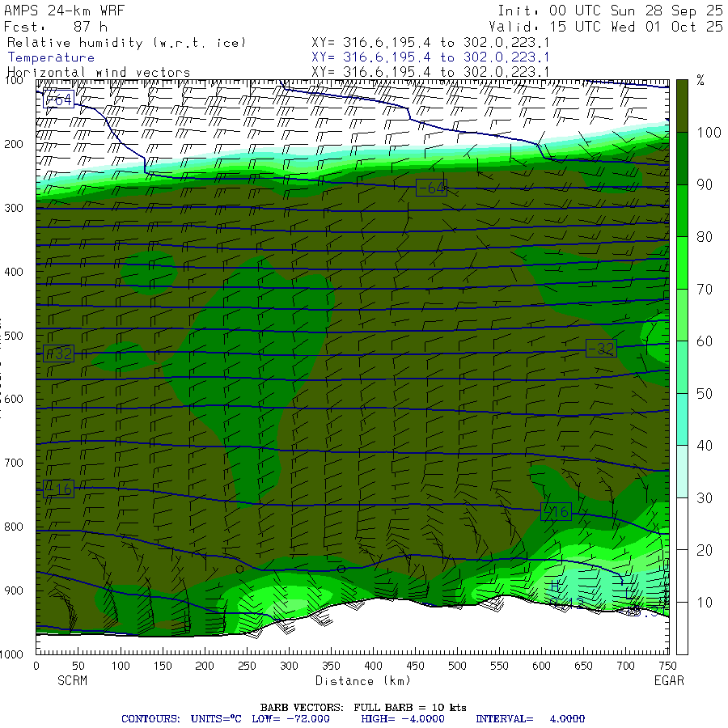
Task: Click the "70" label on the color bar
Action: point(705,290)
